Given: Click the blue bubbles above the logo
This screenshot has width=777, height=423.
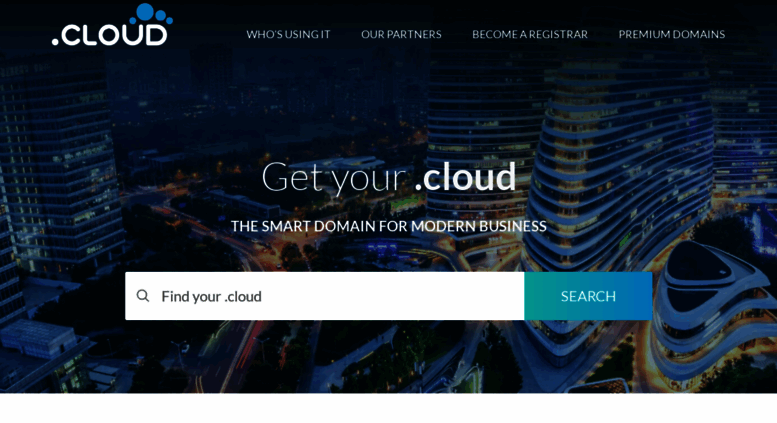Looking at the screenshot, I should coord(151,14).
